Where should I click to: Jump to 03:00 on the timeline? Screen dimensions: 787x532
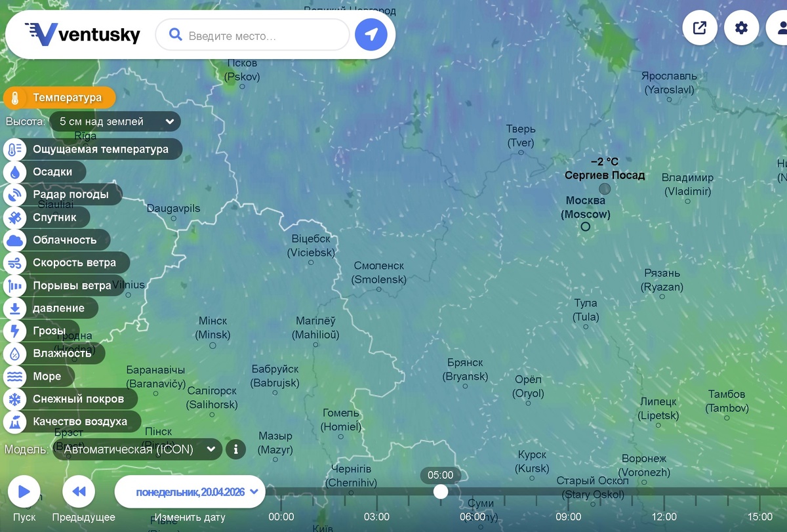pos(376,517)
